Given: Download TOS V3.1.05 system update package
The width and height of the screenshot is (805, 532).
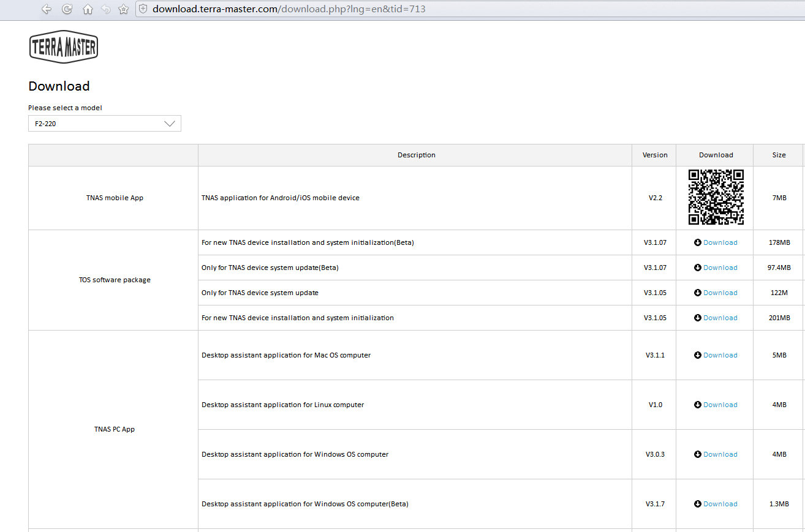Looking at the screenshot, I should 720,293.
